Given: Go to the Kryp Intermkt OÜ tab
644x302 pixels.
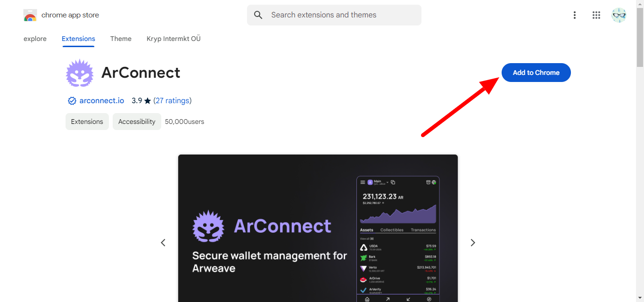Looking at the screenshot, I should [173, 39].
